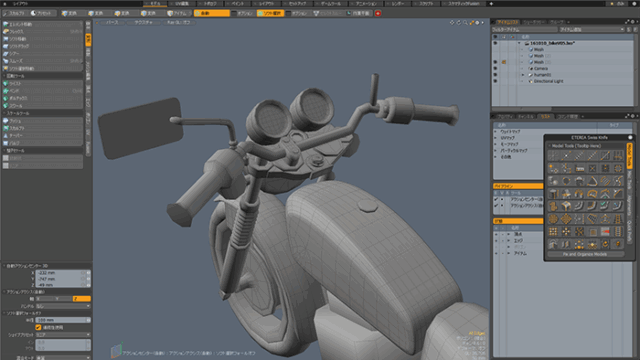Click the 作業平面 work plane button
This screenshot has height=360, width=640.
tap(359, 13)
